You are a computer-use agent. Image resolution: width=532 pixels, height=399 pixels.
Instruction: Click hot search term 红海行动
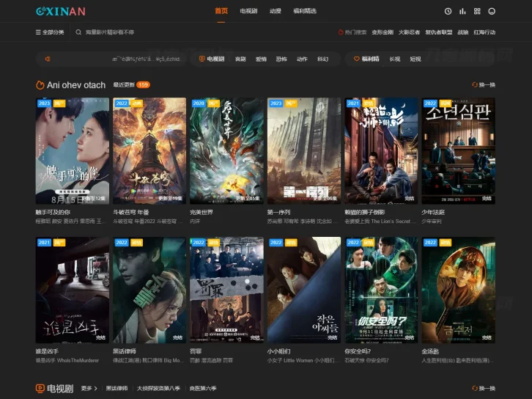click(x=484, y=32)
